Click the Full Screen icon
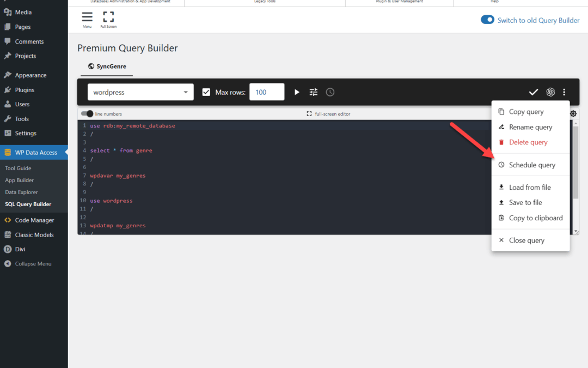The height and width of the screenshot is (368, 588). click(108, 17)
